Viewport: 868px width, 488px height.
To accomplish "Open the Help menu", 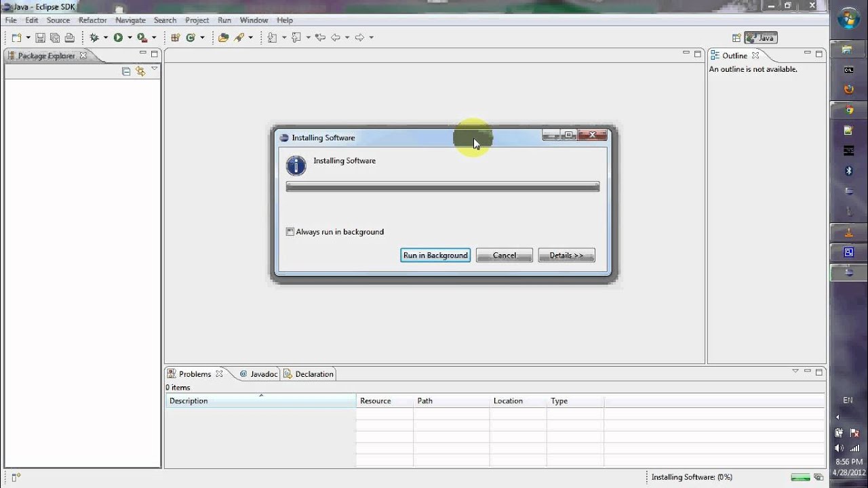I will click(x=285, y=20).
